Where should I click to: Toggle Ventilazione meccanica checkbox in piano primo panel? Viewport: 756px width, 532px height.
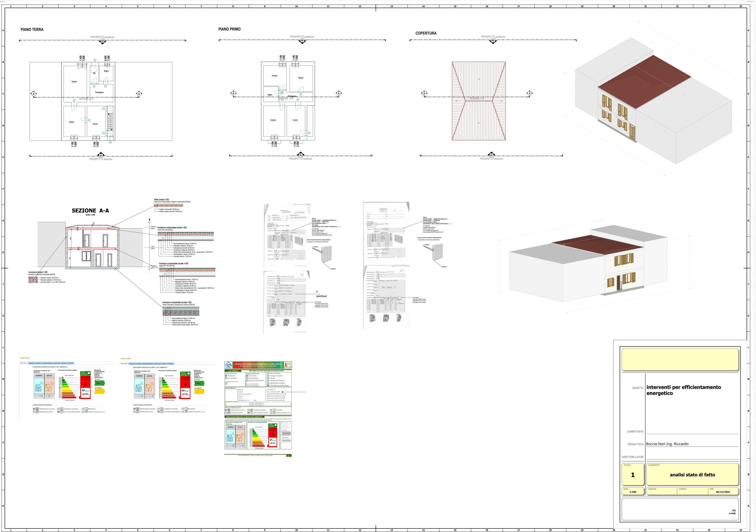[159, 409]
